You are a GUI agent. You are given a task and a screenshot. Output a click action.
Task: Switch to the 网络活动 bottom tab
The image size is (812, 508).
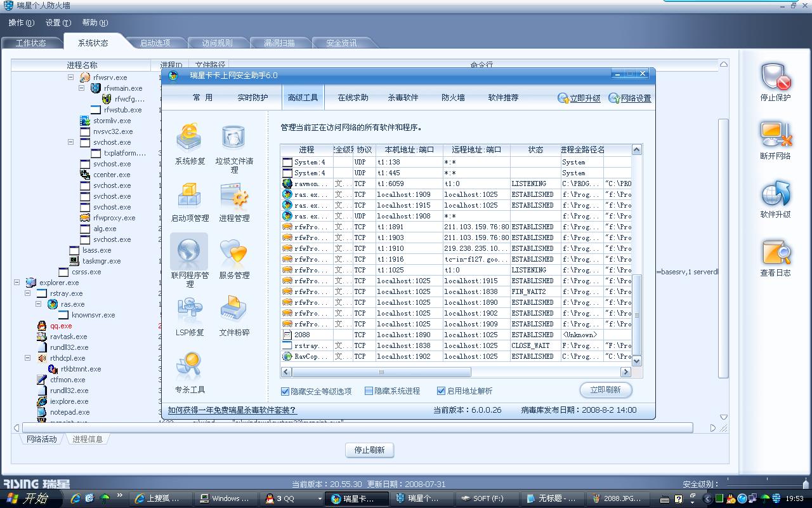(x=42, y=439)
